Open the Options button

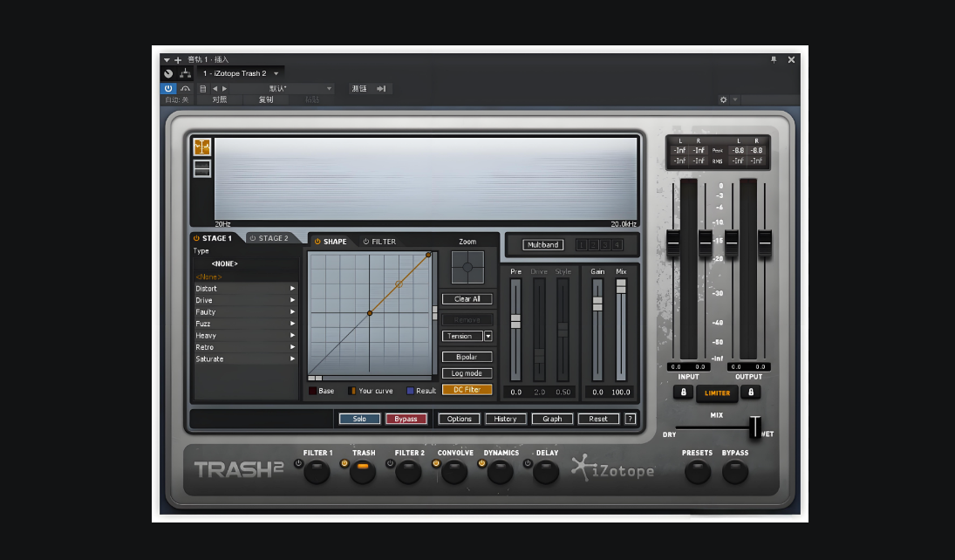[x=460, y=419]
